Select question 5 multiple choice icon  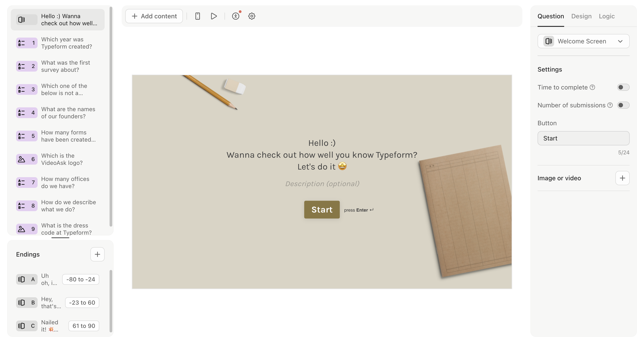[27, 136]
